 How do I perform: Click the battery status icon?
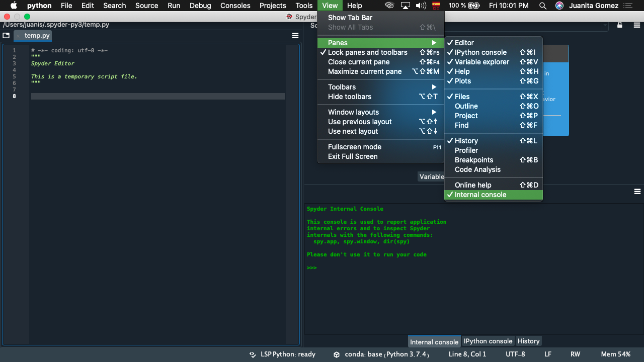pyautogui.click(x=474, y=6)
